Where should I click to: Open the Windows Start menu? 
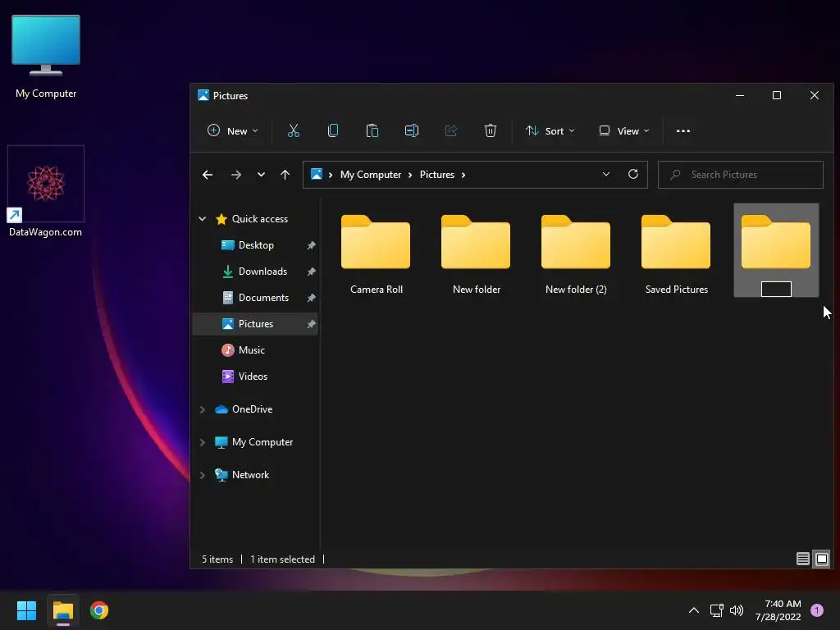tap(26, 610)
